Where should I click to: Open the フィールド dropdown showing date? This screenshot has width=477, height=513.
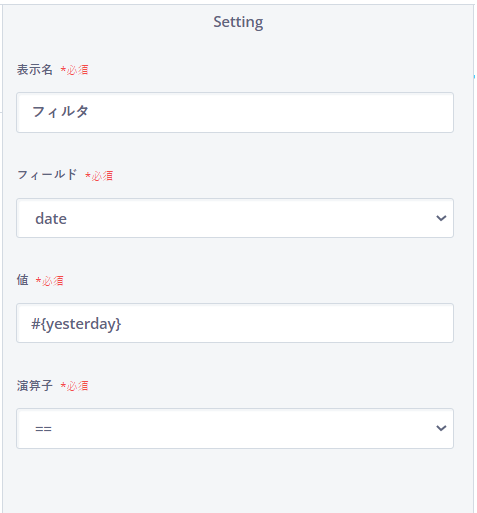[x=235, y=218]
